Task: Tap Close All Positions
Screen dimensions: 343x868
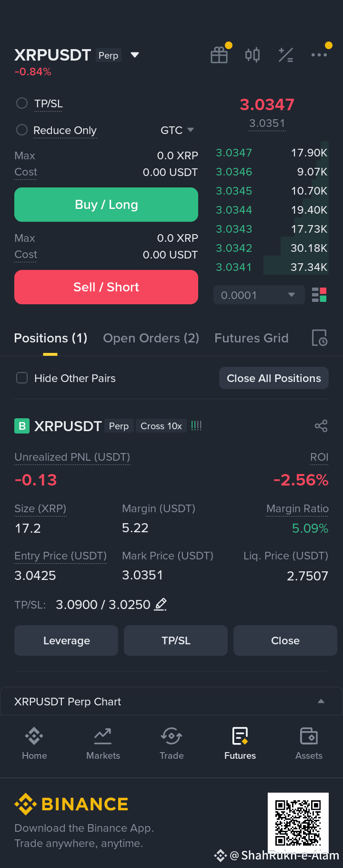Action: pyautogui.click(x=274, y=378)
